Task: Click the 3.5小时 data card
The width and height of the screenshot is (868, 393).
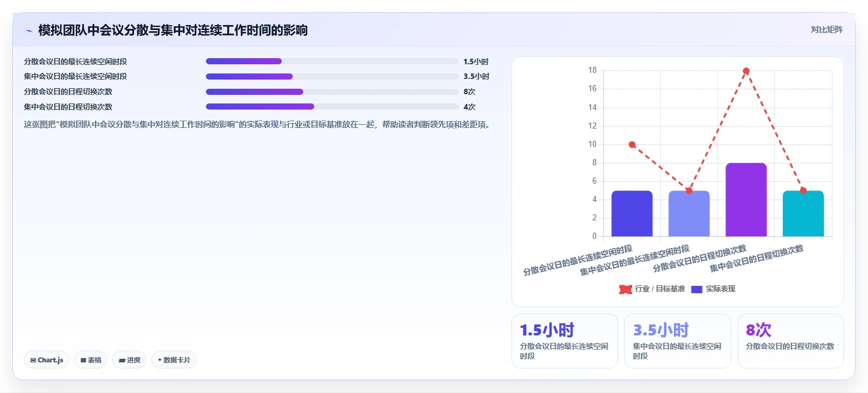Action: point(677,341)
